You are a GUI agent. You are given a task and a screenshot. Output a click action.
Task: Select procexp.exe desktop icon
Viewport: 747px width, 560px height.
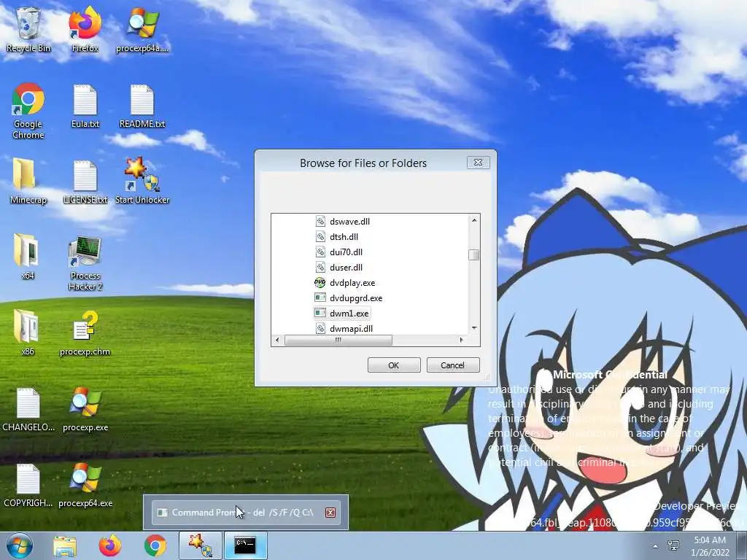(x=85, y=408)
